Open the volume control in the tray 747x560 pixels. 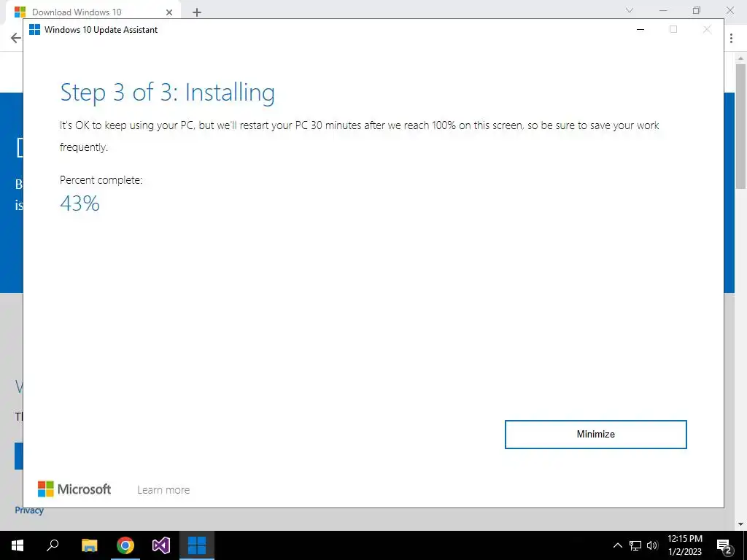pos(652,545)
